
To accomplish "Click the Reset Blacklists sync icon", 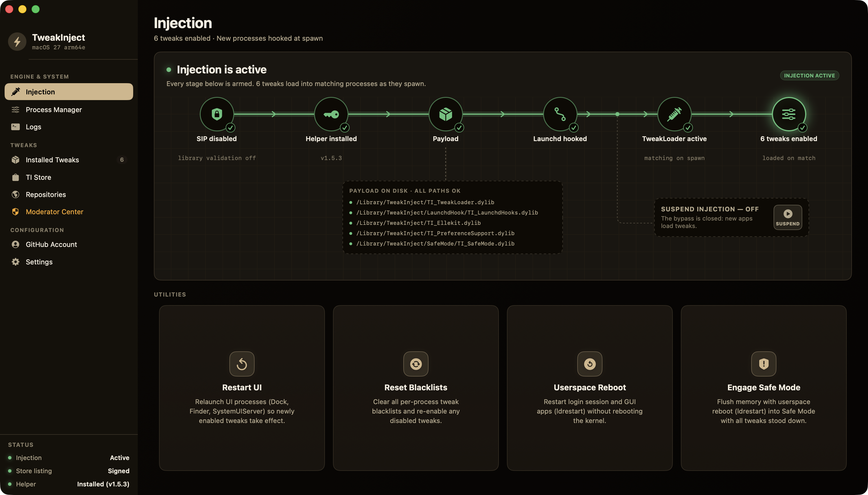I will (x=416, y=364).
